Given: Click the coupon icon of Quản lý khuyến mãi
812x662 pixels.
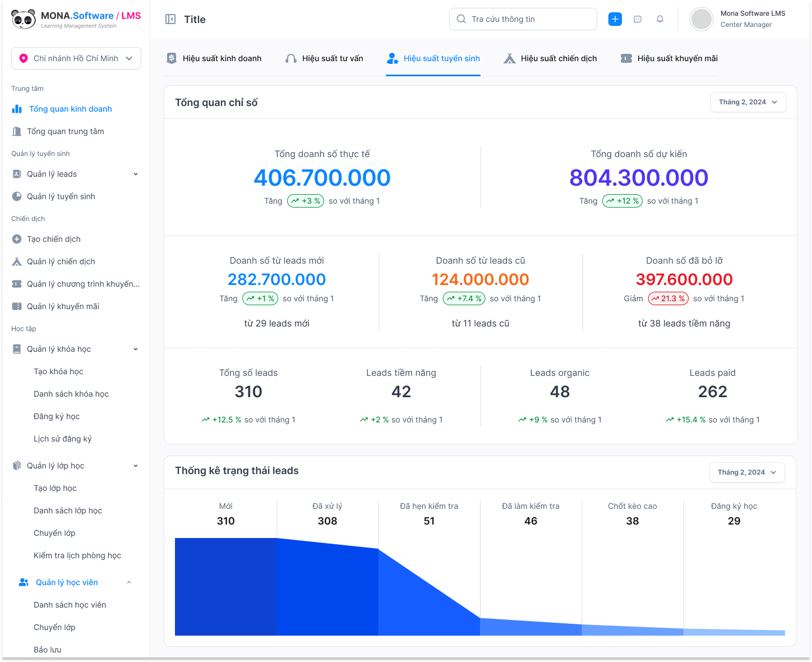Looking at the screenshot, I should (x=17, y=306).
